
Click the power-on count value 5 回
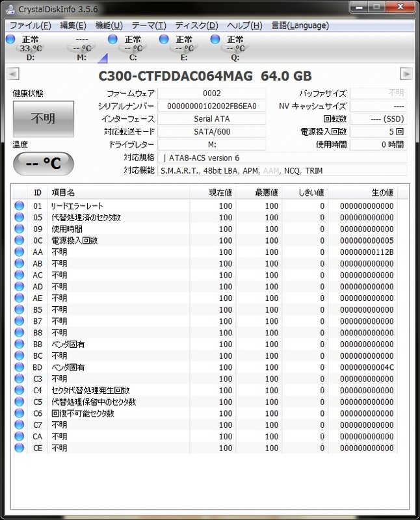coord(378,132)
